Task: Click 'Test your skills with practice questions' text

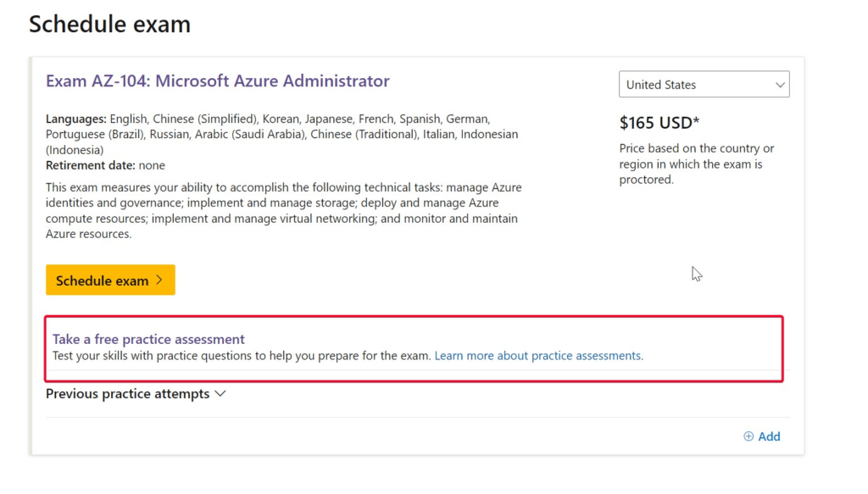Action: pos(242,356)
